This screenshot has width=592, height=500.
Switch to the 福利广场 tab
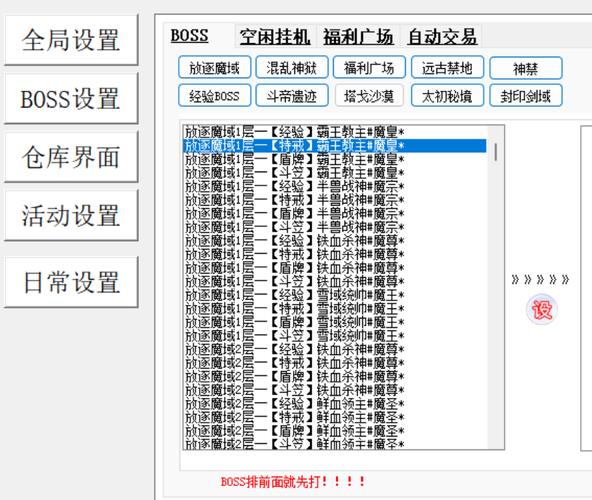[x=358, y=37]
